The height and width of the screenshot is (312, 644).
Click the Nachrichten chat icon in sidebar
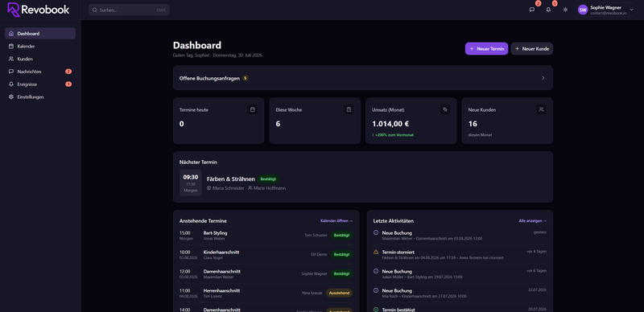click(x=11, y=72)
